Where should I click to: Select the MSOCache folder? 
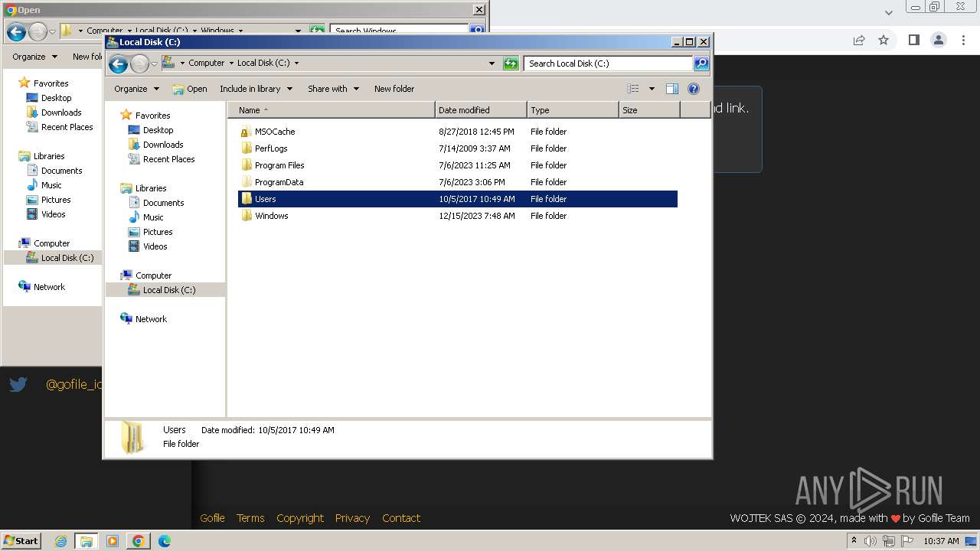275,132
